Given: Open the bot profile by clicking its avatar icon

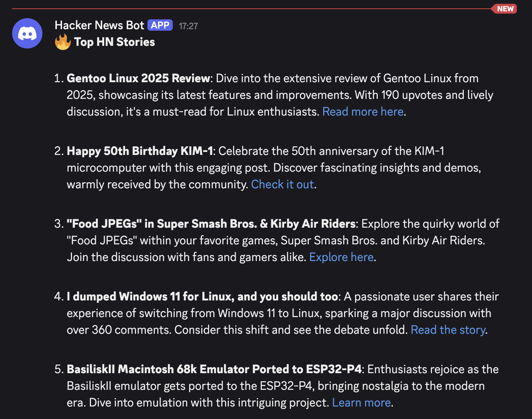Looking at the screenshot, I should click(x=27, y=33).
